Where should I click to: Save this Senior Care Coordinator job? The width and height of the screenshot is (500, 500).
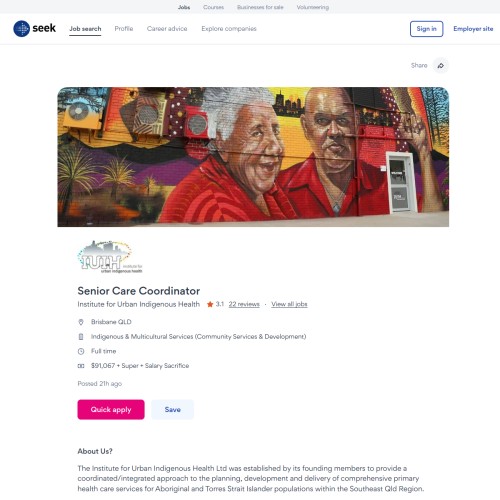pos(172,410)
